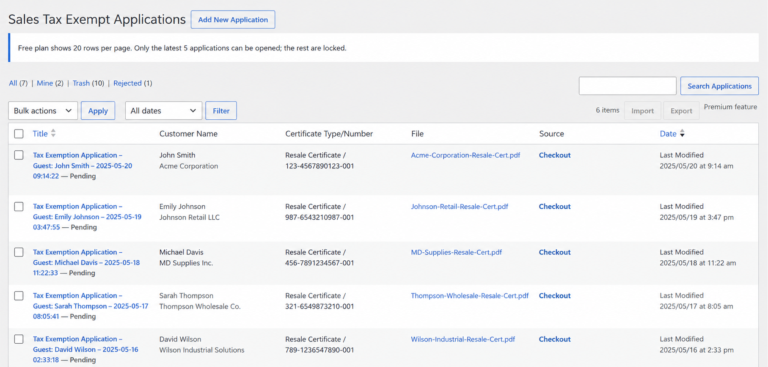Click the Date column sort arrow icon
This screenshot has width=768, height=367.
(x=682, y=134)
